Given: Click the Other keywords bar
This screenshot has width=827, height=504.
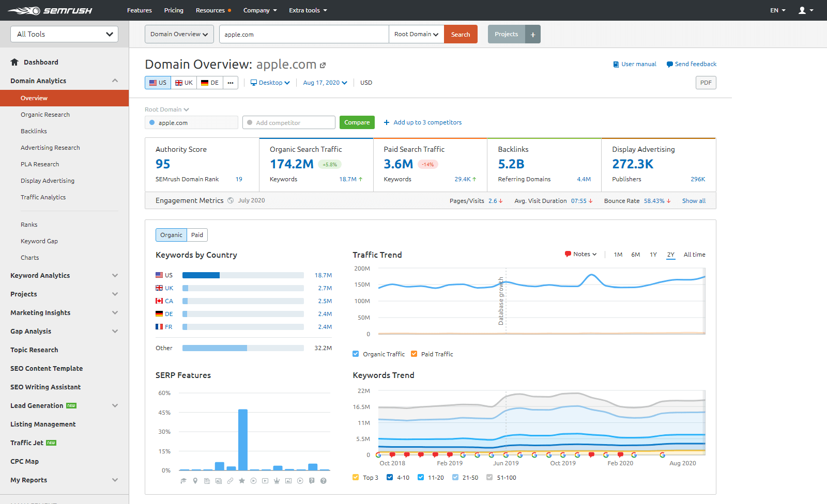Looking at the screenshot, I should click(x=243, y=348).
